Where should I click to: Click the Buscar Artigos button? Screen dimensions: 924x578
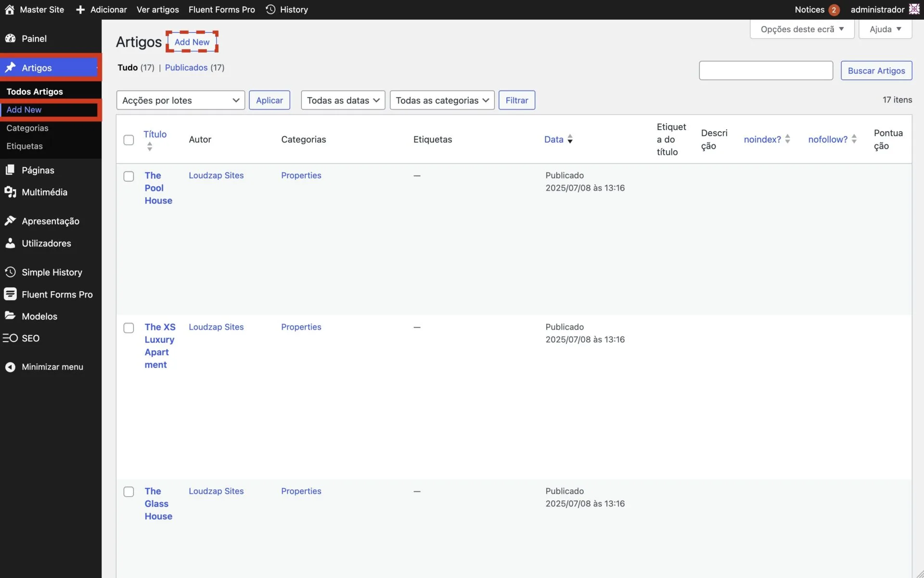coord(876,71)
